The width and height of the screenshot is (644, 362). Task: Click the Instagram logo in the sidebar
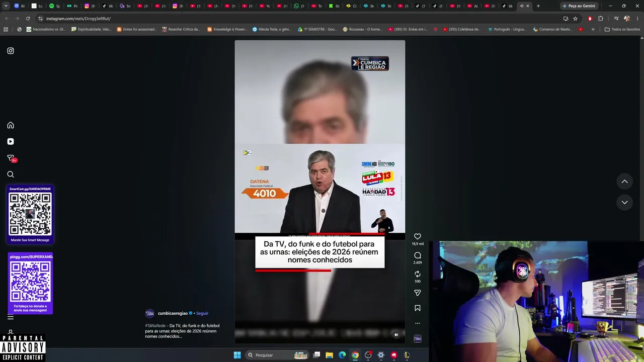click(11, 51)
